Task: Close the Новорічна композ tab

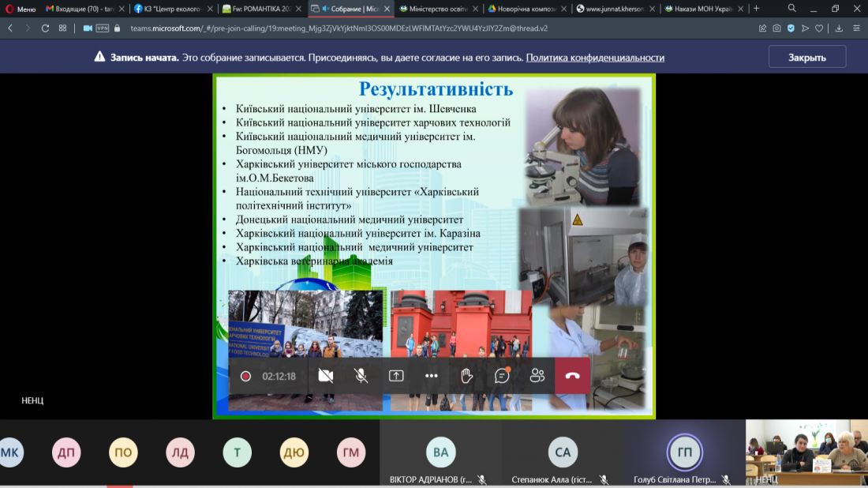Action: (563, 9)
